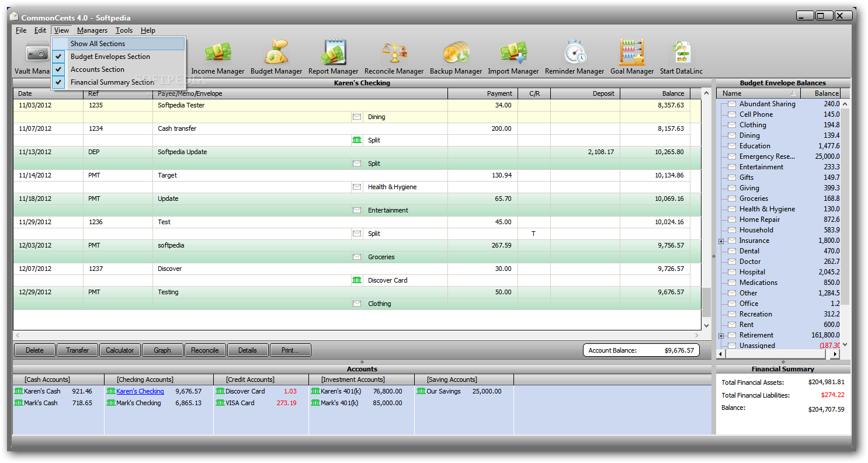Click the Delete button below the register
Viewport: 868px width, 463px height.
tap(34, 350)
